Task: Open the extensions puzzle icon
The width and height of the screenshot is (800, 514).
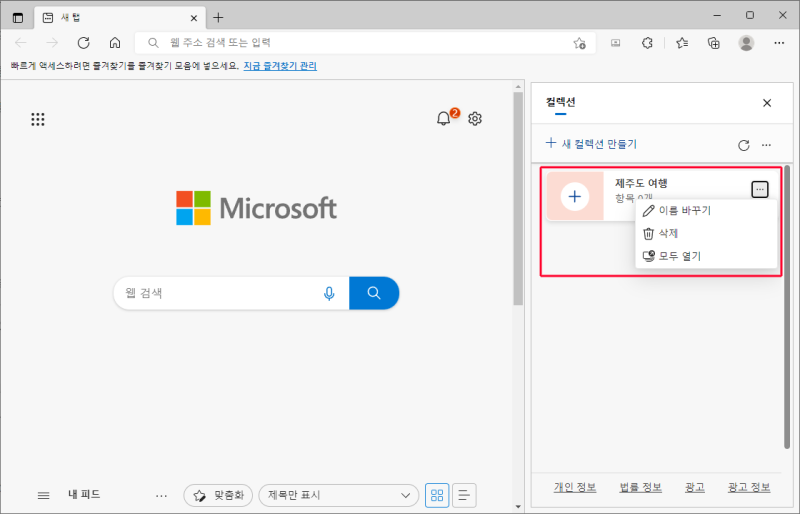Action: tap(647, 43)
